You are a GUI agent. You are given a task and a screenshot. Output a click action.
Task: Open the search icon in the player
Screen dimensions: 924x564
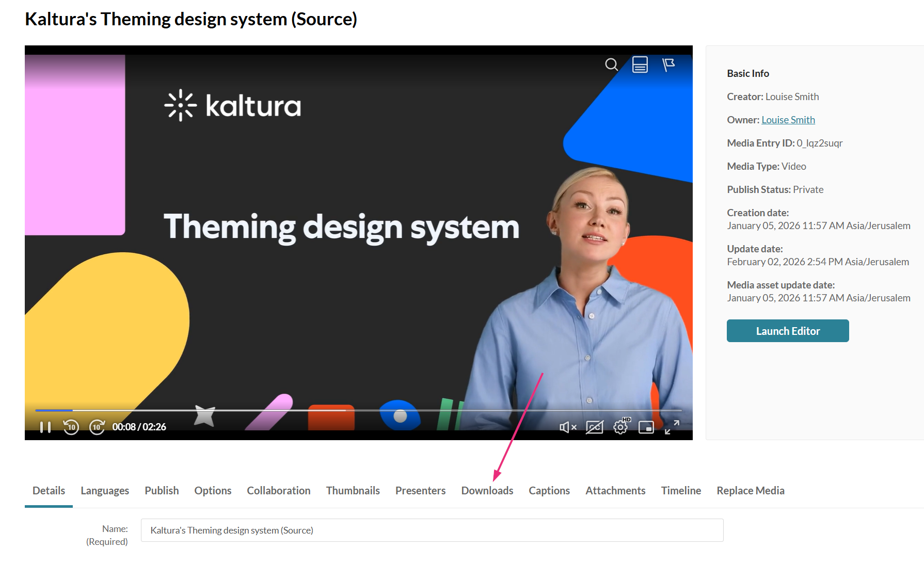pos(612,65)
